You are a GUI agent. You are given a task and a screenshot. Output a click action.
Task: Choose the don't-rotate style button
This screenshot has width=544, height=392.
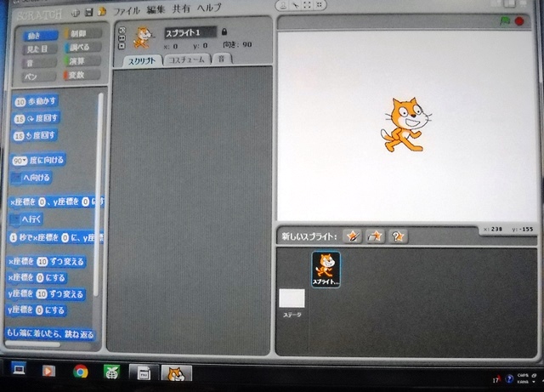122,46
